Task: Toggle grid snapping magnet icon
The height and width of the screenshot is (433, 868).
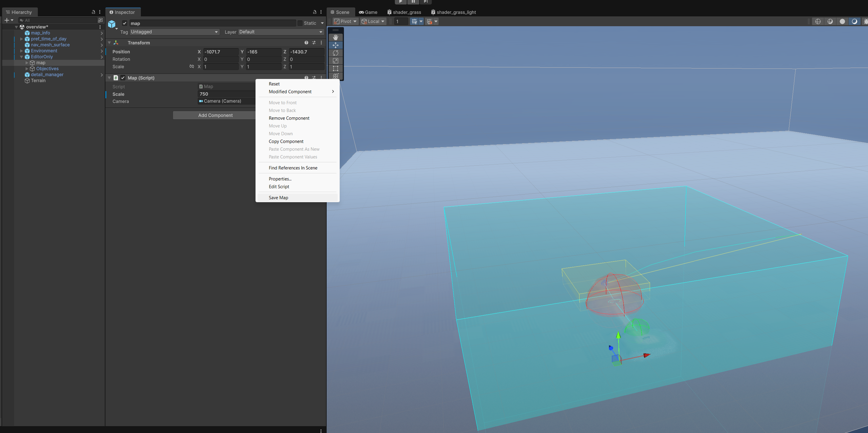Action: pyautogui.click(x=429, y=22)
